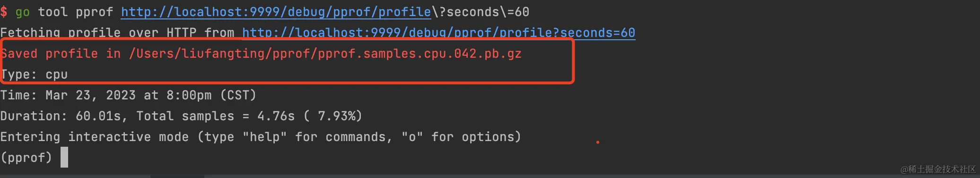The image size is (980, 178).
Task: Click the 'tool' word in the command
Action: [x=52, y=12]
